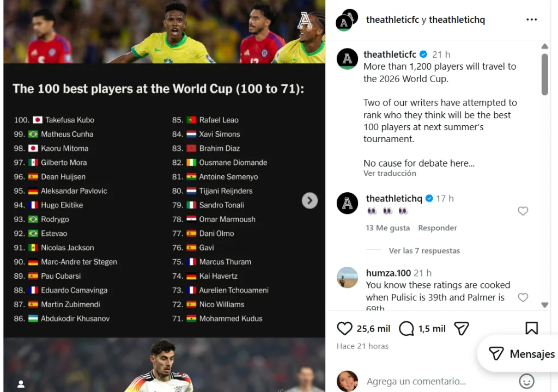The height and width of the screenshot is (392, 558).
Task: Open the emoji picker in the comment box
Action: click(526, 381)
